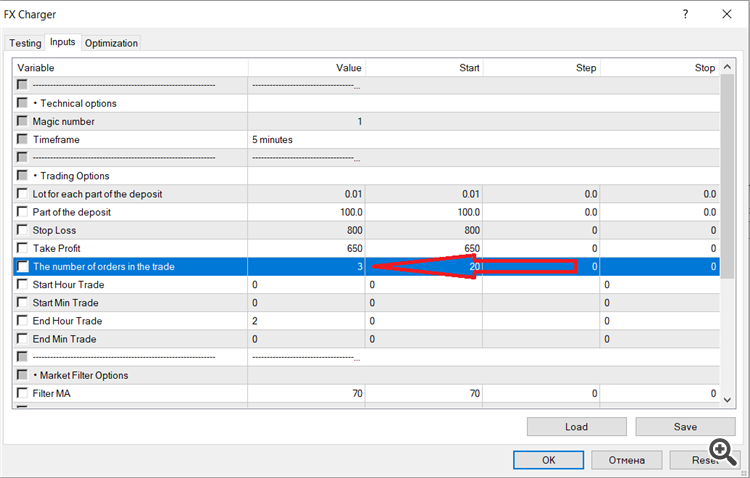The height and width of the screenshot is (478, 750).
Task: Switch to the Testing tab
Action: coord(25,43)
